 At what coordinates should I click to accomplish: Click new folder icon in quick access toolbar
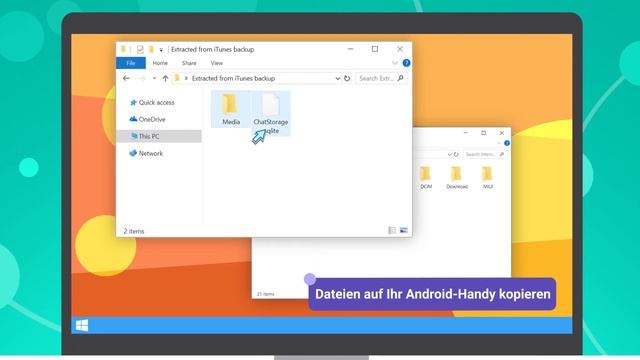click(x=151, y=49)
